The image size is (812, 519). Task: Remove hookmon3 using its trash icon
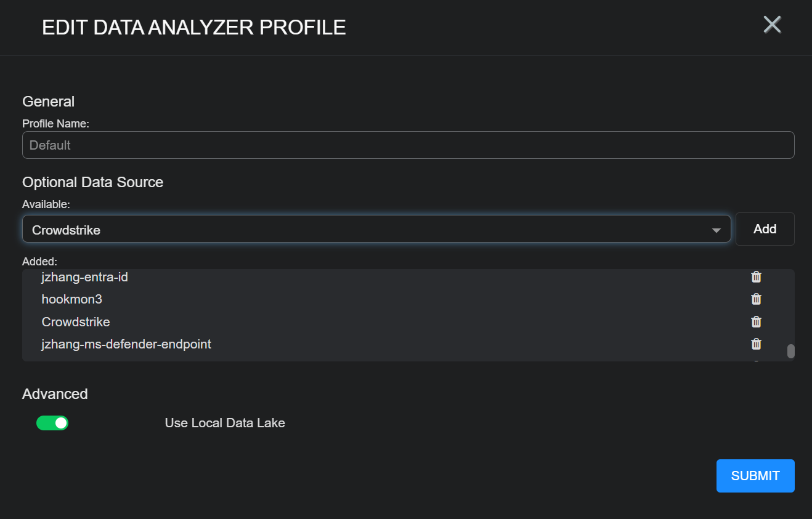(x=756, y=299)
